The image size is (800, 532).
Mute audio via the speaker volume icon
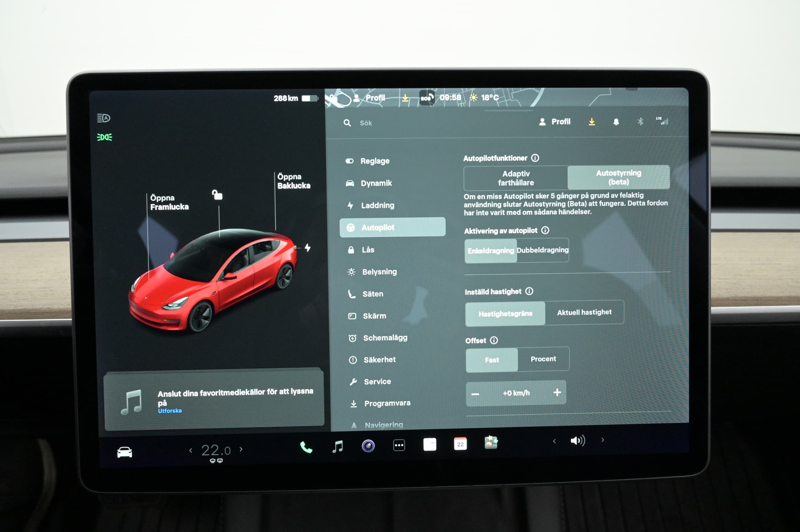coord(578,441)
